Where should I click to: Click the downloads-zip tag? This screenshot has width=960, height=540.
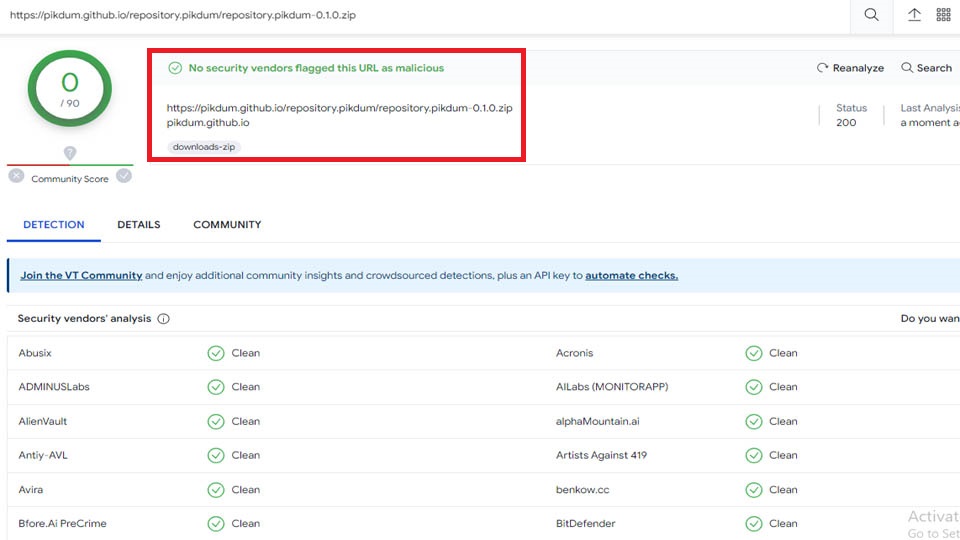[204, 147]
